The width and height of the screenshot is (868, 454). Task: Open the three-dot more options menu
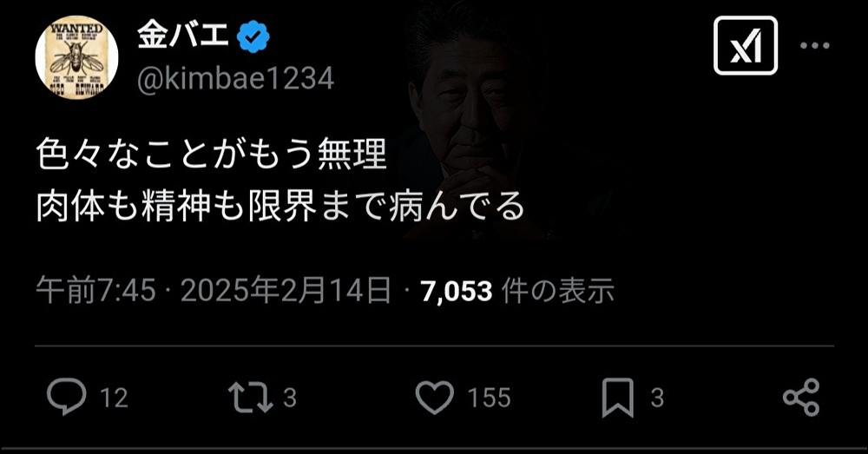[815, 46]
